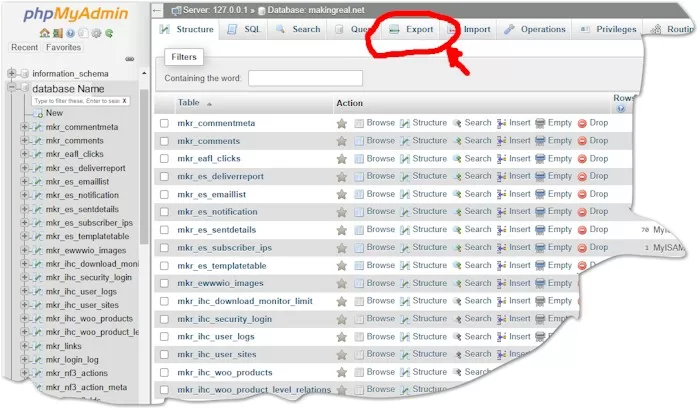Expand mkr_comments in the navigation tree
Viewport: 700px width, 410px height.
pos(24,141)
